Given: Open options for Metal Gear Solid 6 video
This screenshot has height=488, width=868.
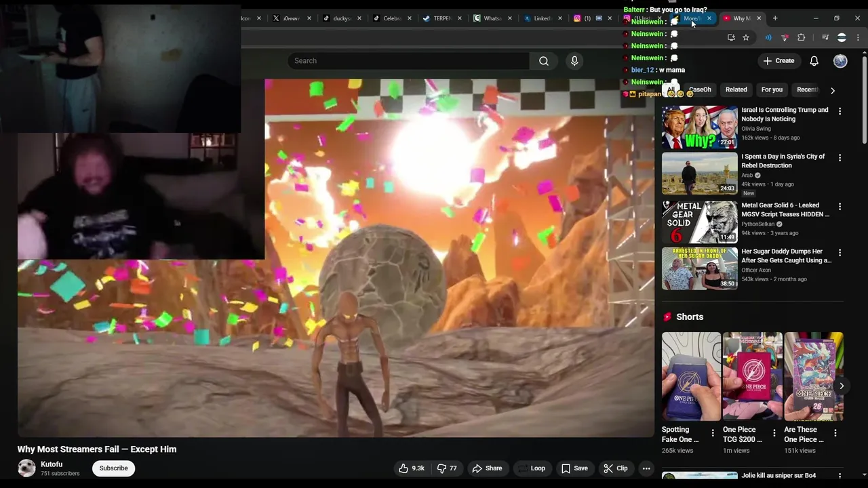Looking at the screenshot, I should coord(840,207).
